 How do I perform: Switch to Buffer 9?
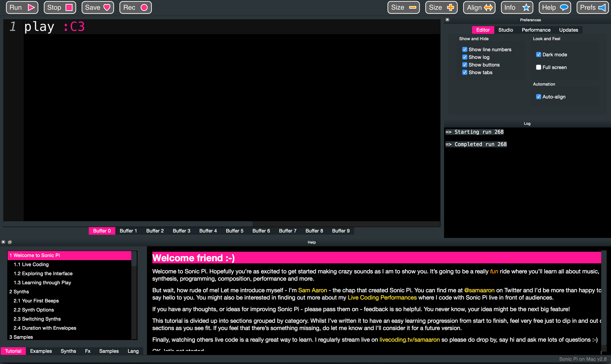tap(341, 231)
